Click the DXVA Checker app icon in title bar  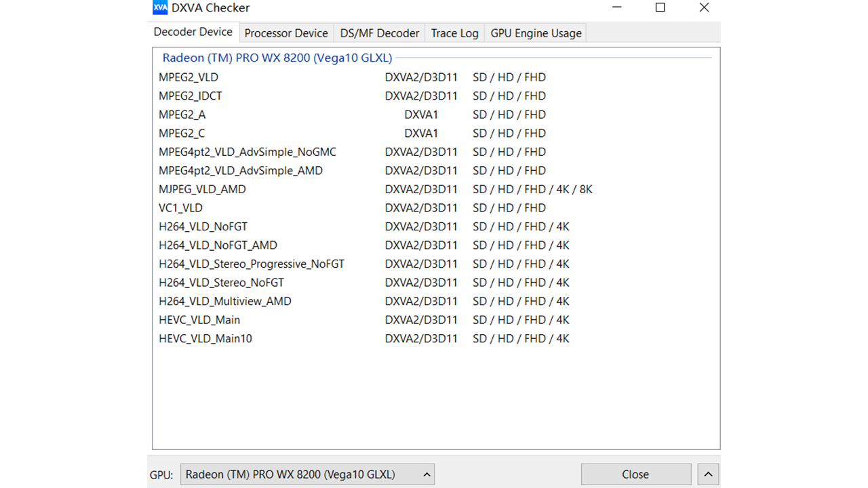(x=160, y=8)
